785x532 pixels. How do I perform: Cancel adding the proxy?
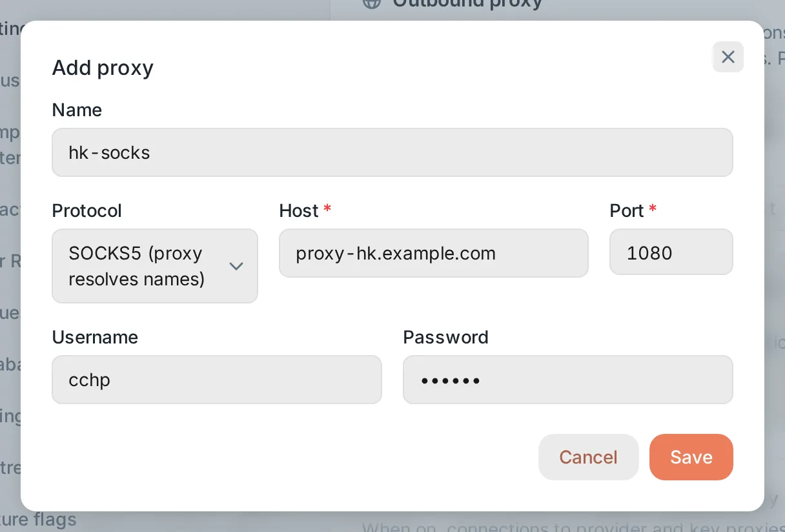click(588, 457)
